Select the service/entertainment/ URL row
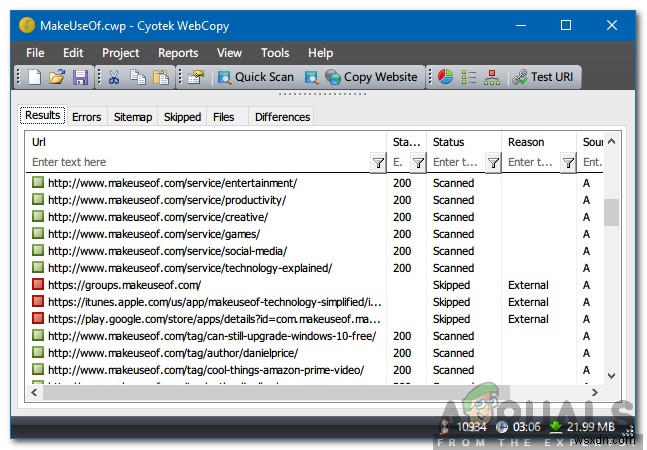647x450 pixels. pos(314,183)
